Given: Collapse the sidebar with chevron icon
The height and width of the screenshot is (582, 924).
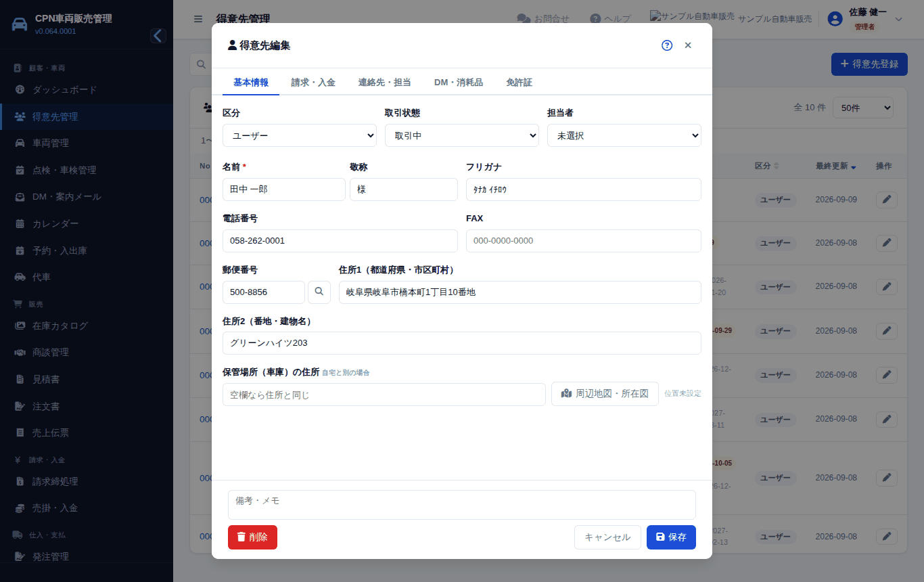Looking at the screenshot, I should 158,36.
